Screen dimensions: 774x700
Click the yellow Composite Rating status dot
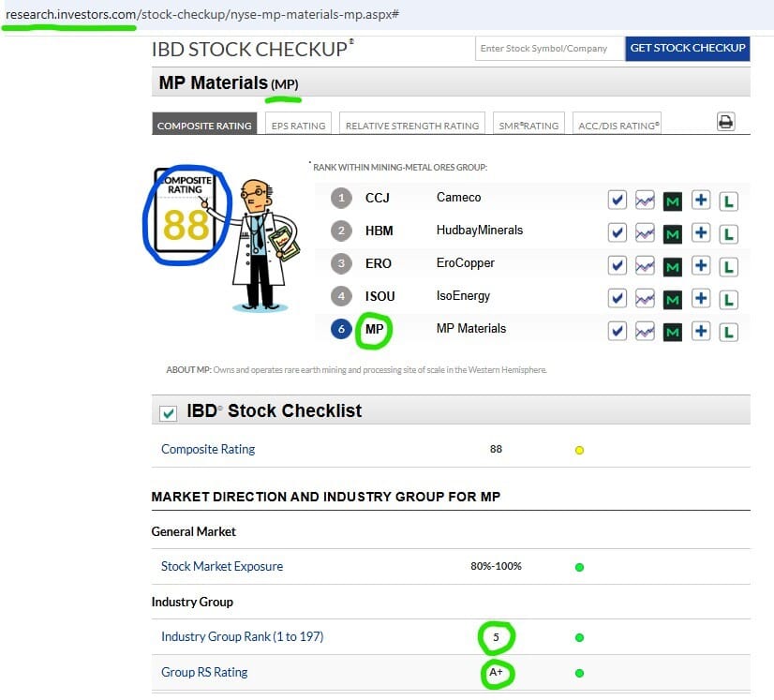click(x=579, y=450)
